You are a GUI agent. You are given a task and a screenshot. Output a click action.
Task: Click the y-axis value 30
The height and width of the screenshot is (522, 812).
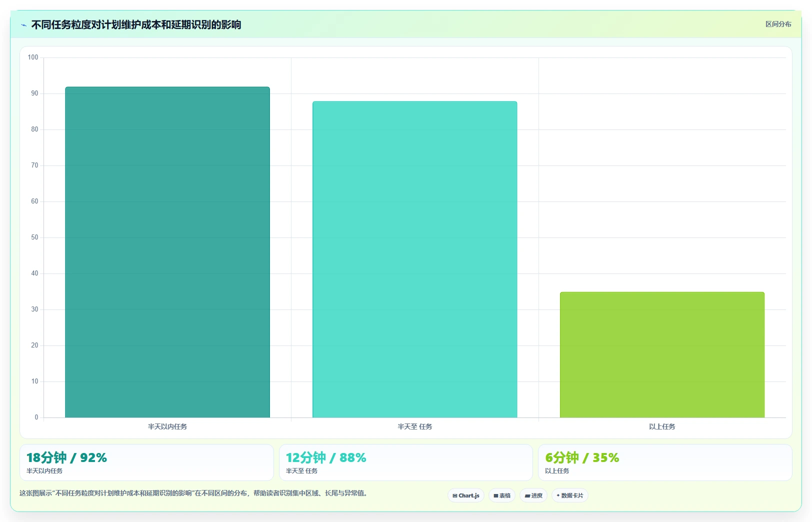[x=34, y=309]
